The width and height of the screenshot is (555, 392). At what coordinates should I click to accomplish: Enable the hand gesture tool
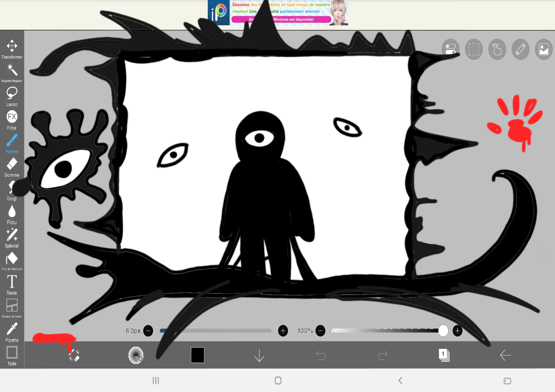tap(497, 49)
